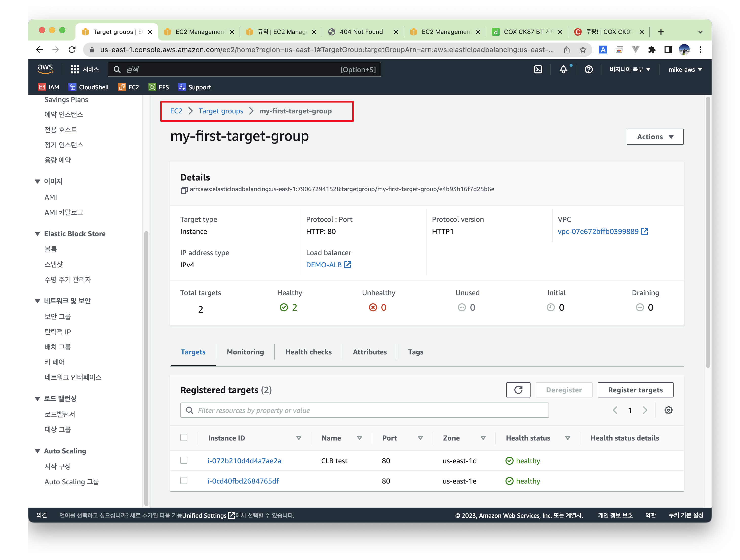740x560 pixels.
Task: Switch to the Health checks tab
Action: tap(308, 352)
